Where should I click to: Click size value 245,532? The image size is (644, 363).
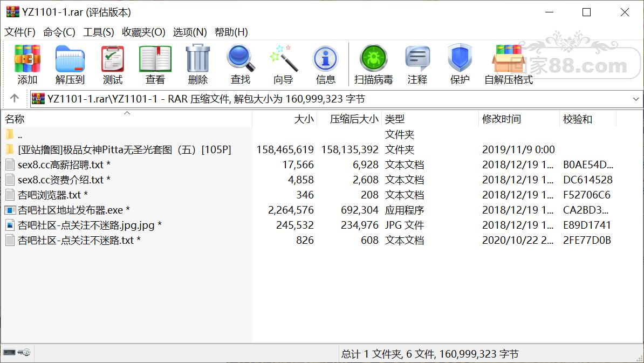[295, 225]
